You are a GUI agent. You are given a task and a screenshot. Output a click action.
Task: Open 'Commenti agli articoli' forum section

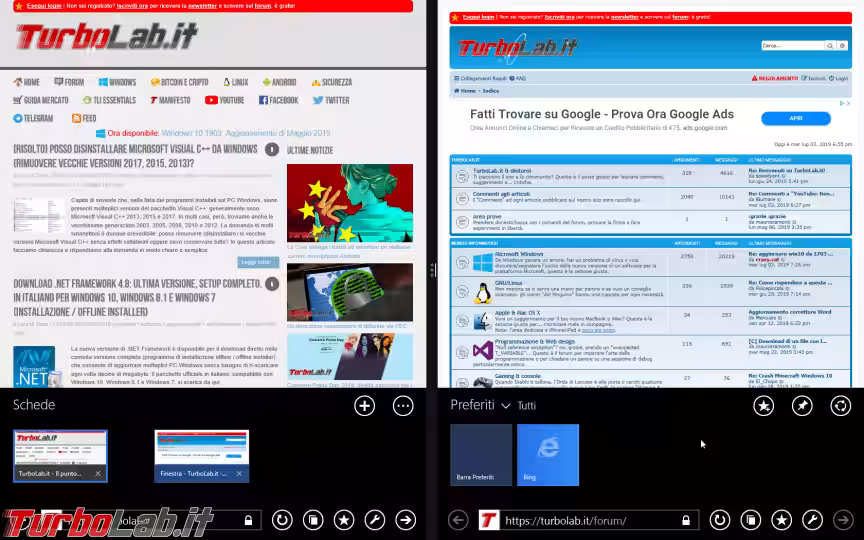pyautogui.click(x=501, y=194)
